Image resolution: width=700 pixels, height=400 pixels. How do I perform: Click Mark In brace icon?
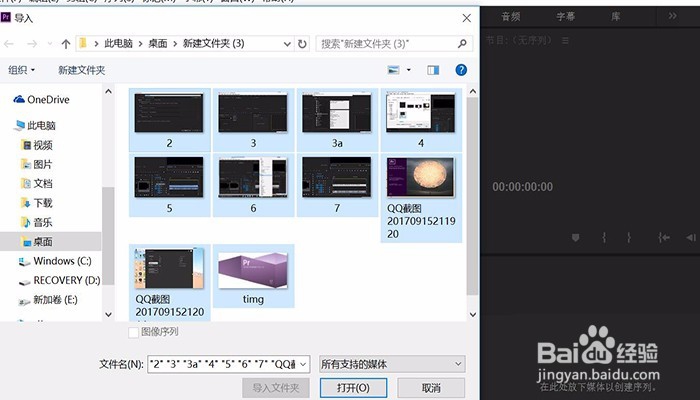tap(604, 238)
